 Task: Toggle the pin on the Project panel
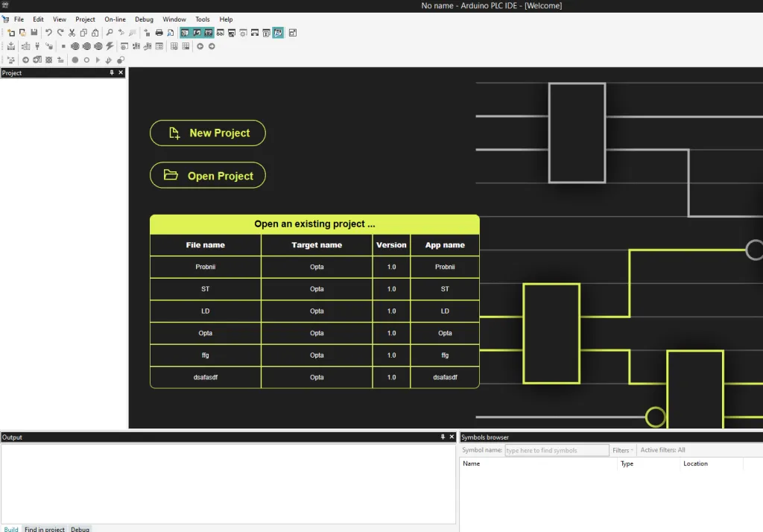(x=112, y=73)
